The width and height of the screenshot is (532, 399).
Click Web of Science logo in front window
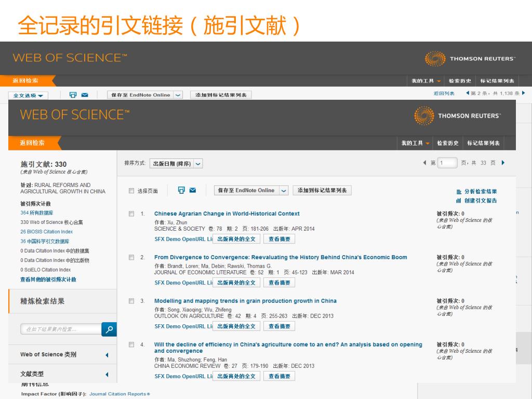pyautogui.click(x=75, y=115)
